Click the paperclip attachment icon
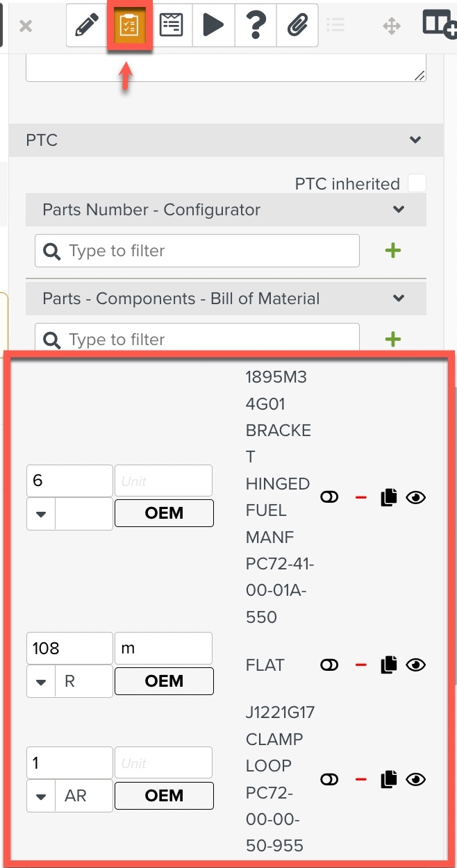The image size is (457, 868). [297, 26]
